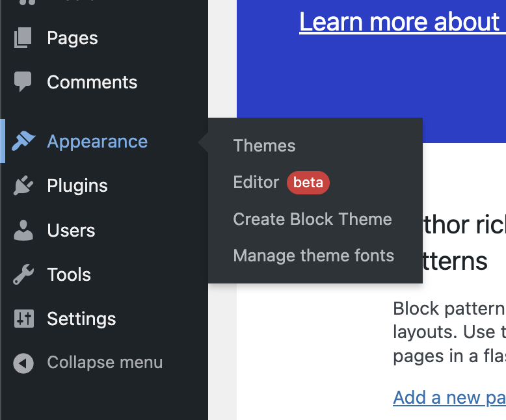Screen dimensions: 506x420
Task: Open the 'Learn more about' link
Action: tap(399, 22)
